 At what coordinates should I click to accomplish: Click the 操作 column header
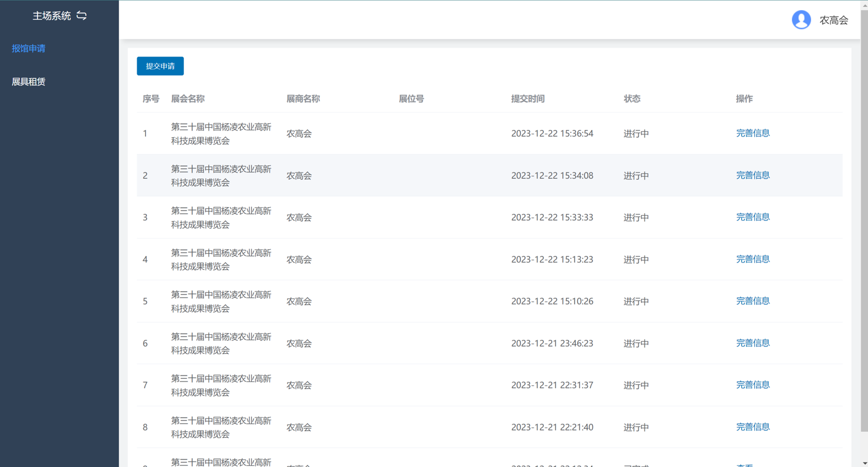pos(744,99)
